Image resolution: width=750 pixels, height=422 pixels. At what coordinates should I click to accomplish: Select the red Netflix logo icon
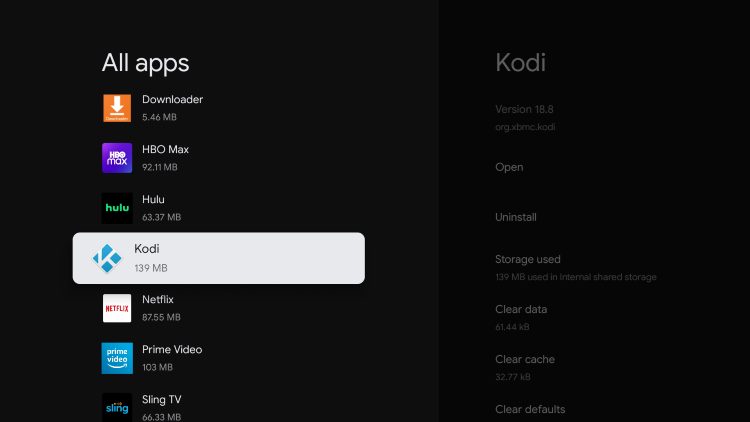117,308
